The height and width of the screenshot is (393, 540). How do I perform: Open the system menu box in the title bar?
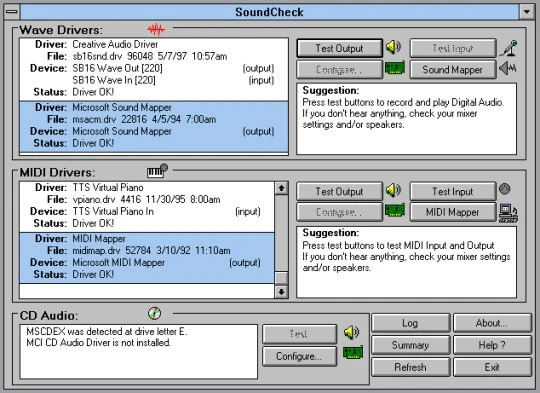pos(12,12)
